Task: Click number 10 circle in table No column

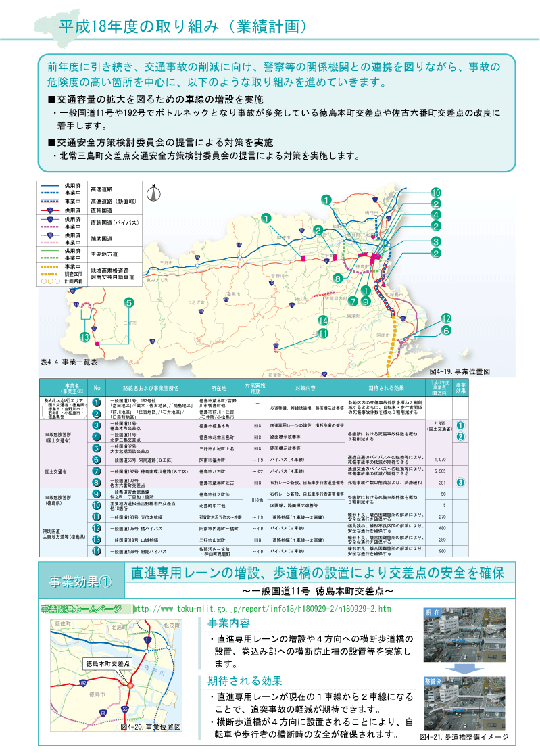Action: click(97, 505)
